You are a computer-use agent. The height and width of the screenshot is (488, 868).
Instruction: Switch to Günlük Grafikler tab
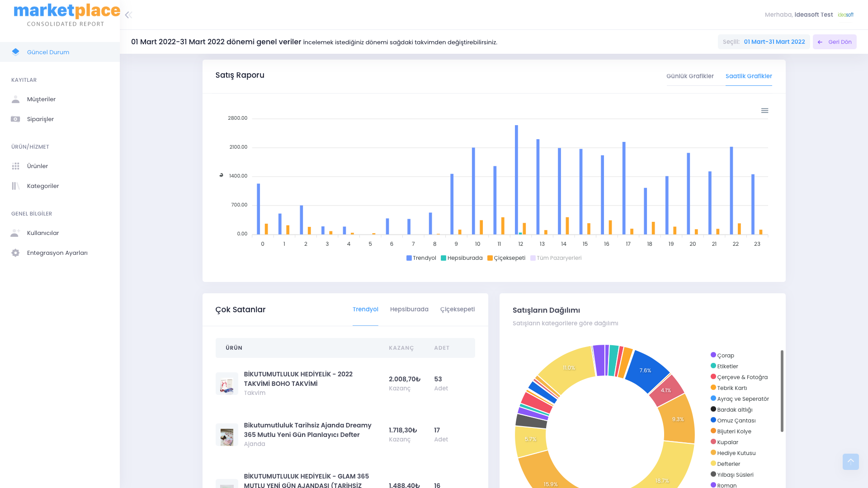[690, 76]
